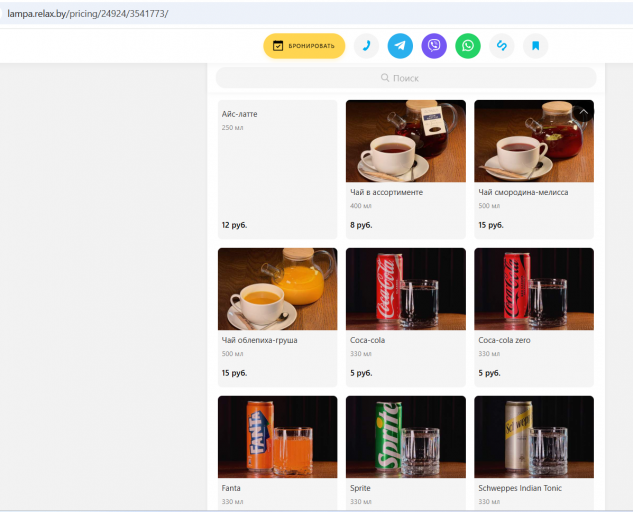Open the Schweppes Indian Tonic photo
This screenshot has height=512, width=633.
pyautogui.click(x=534, y=437)
